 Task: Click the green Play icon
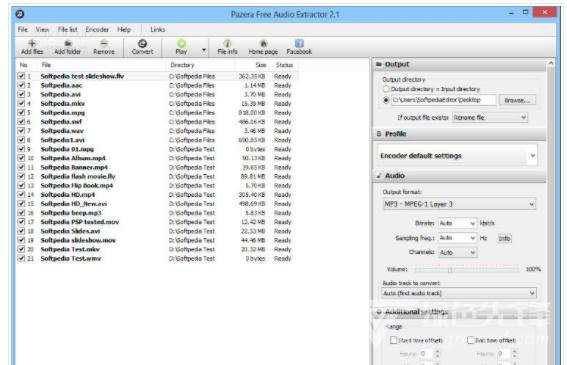coord(181,43)
